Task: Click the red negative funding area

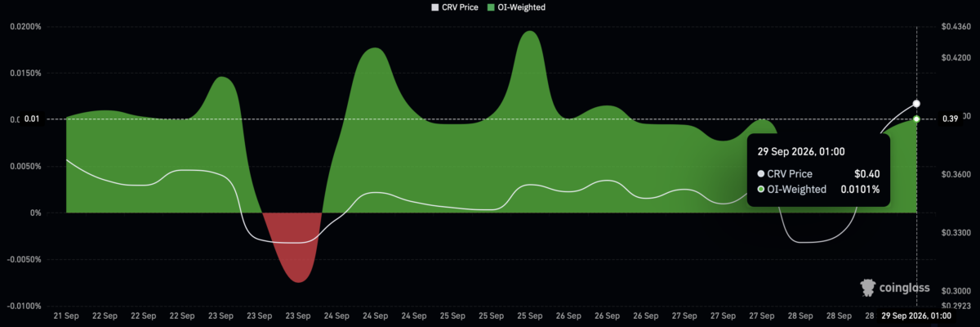Action: 292,245
